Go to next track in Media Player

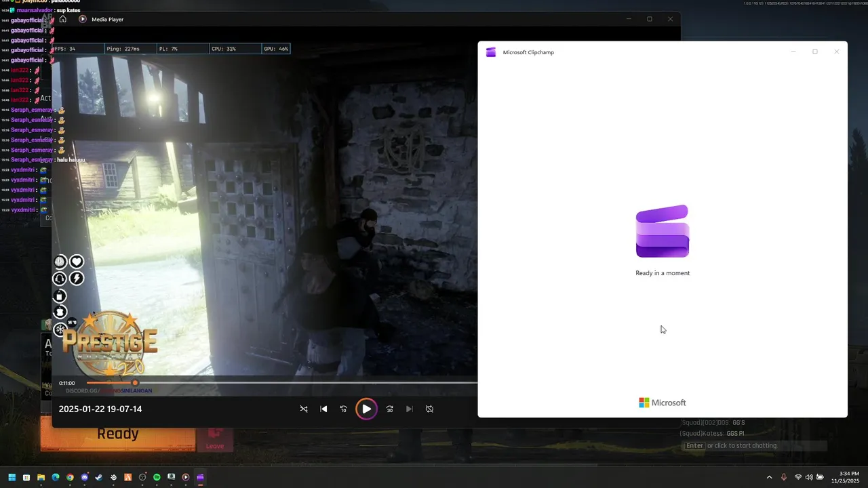(409, 409)
